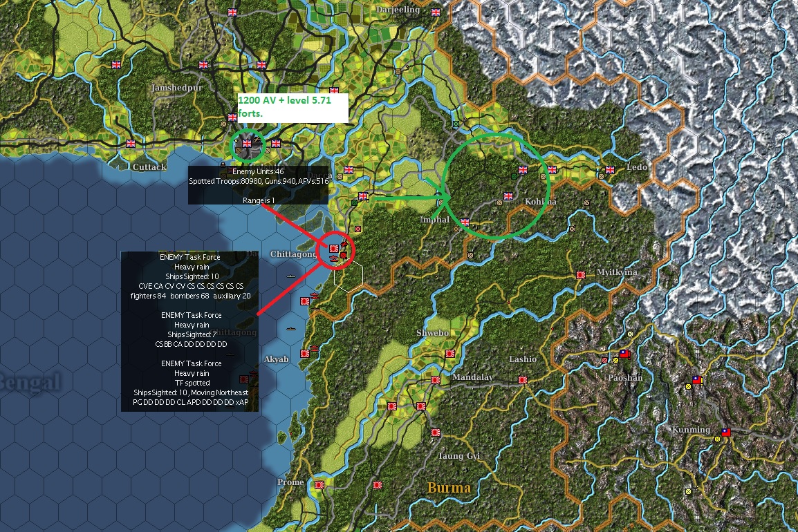Viewport: 798px width, 532px height.
Task: Select the Paoshan label
Action: pyautogui.click(x=625, y=377)
